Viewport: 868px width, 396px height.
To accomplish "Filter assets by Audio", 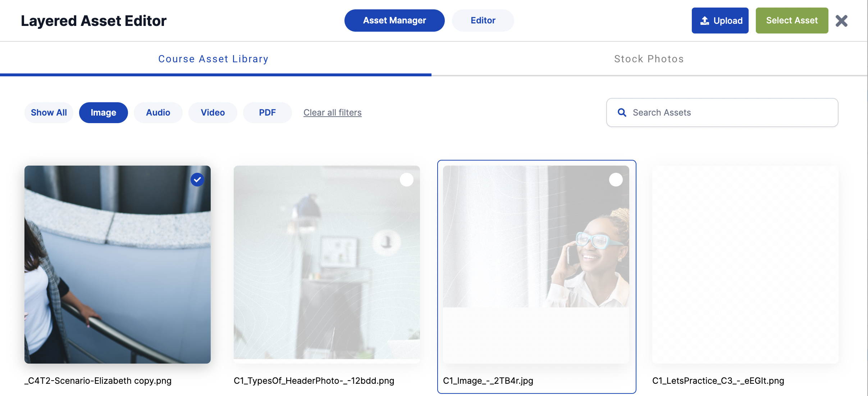I will tap(158, 113).
